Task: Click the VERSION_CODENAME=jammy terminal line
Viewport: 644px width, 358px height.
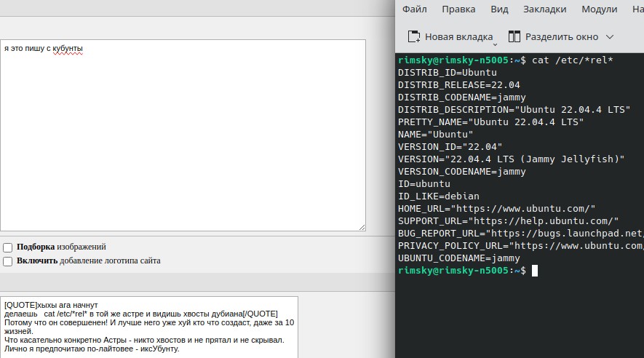Action: (x=461, y=172)
